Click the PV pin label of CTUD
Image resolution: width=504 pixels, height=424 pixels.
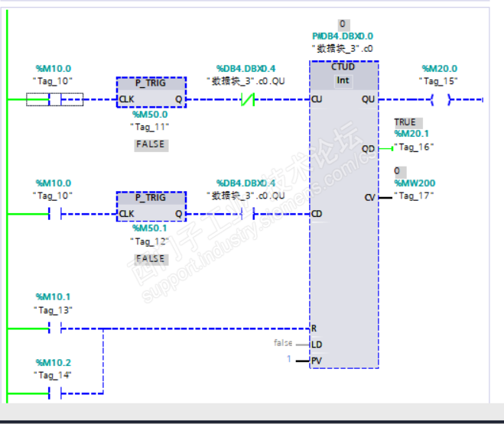point(317,361)
